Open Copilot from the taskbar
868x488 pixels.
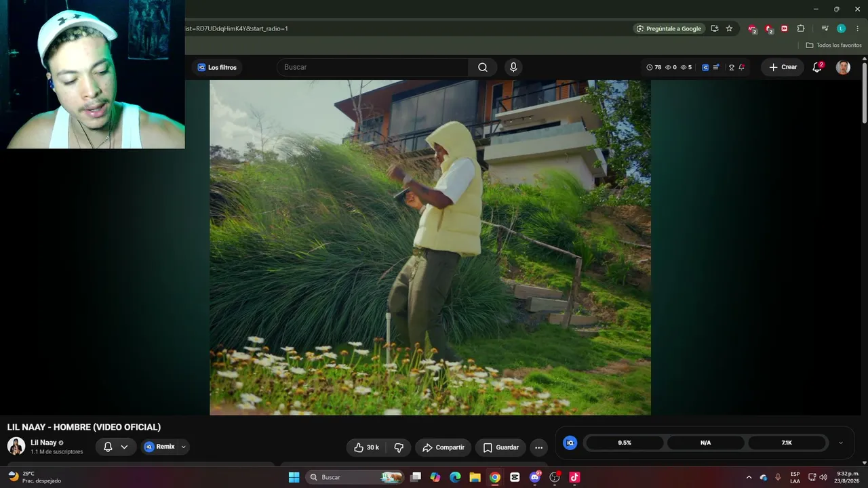click(435, 477)
